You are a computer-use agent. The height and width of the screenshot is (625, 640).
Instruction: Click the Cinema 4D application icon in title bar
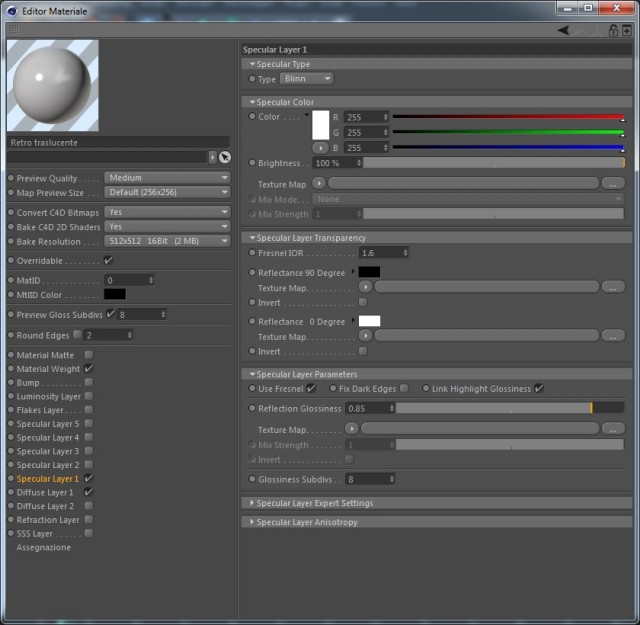click(12, 11)
